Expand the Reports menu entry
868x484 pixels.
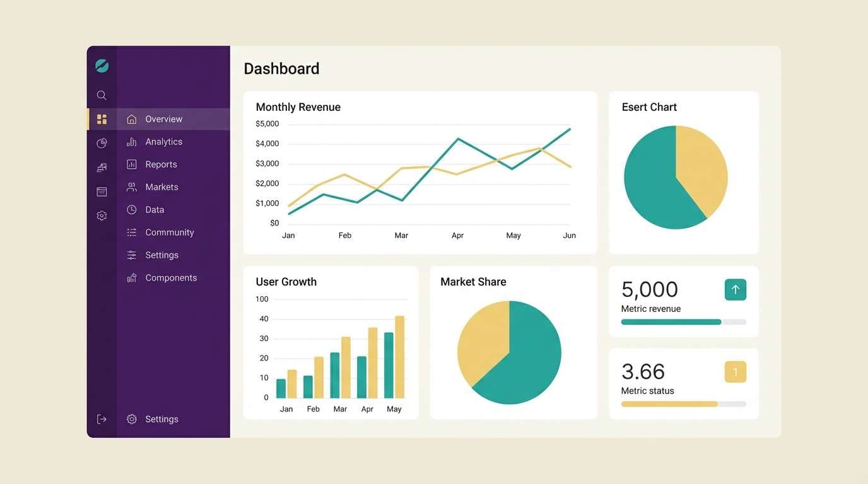(x=161, y=164)
